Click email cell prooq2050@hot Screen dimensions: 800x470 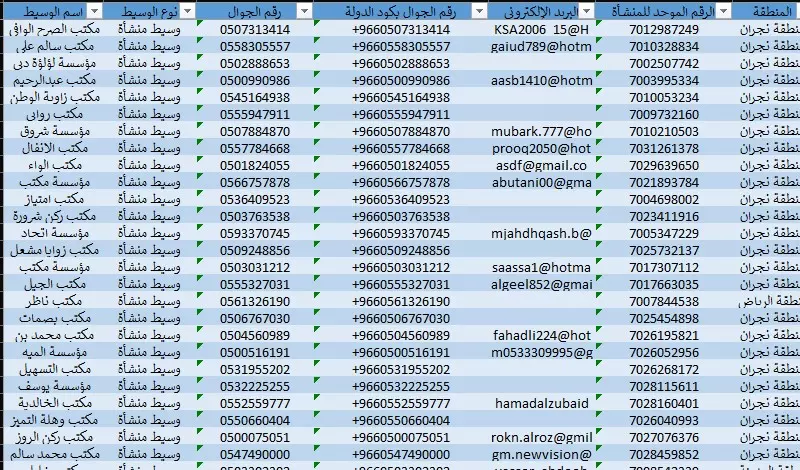[x=541, y=148]
